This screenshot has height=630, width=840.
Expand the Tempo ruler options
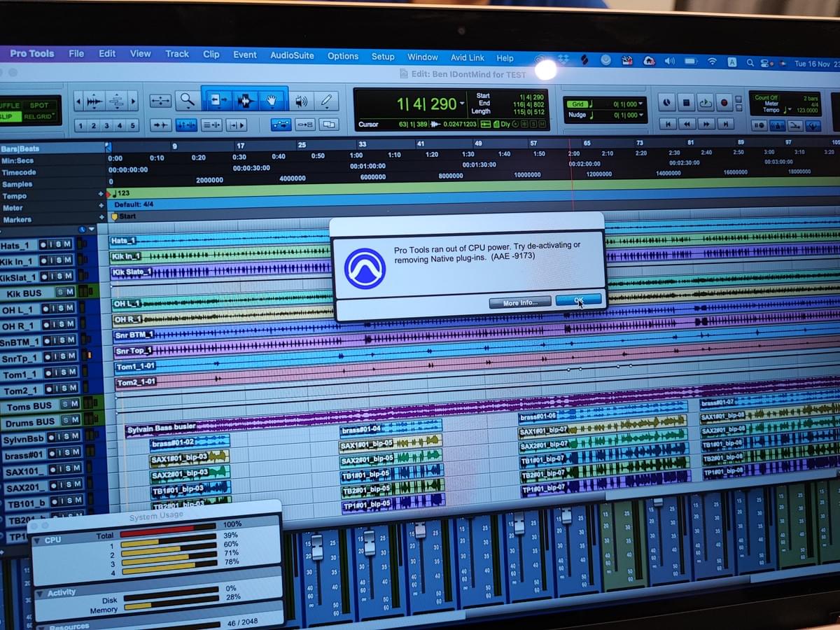click(x=101, y=194)
